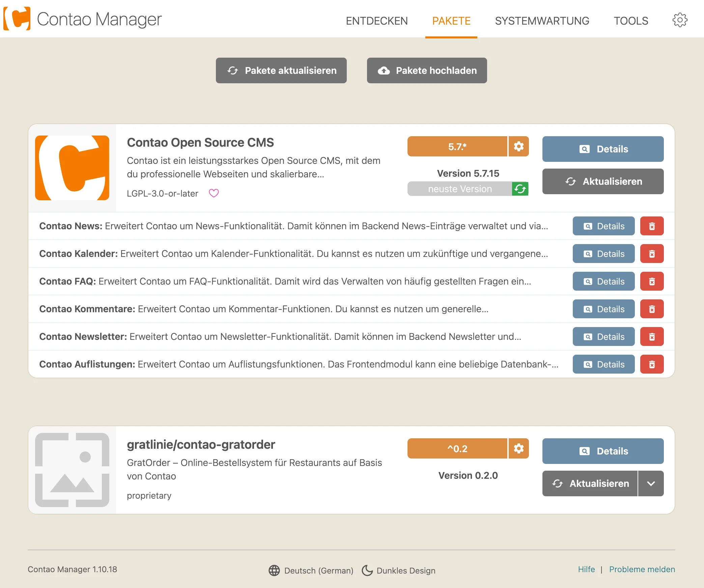The image size is (704, 588).
Task: Click the LGPL-3.0-or-later license text
Action: point(163,194)
